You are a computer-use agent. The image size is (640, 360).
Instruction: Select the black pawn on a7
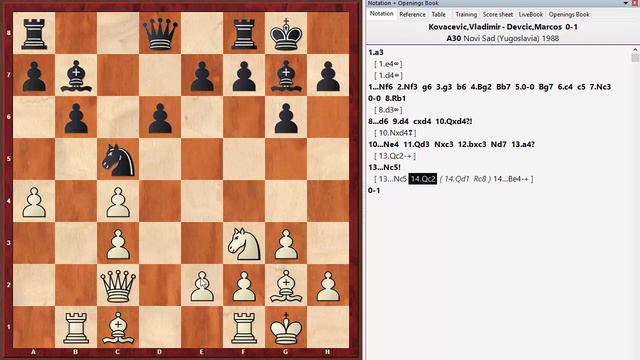click(x=34, y=76)
